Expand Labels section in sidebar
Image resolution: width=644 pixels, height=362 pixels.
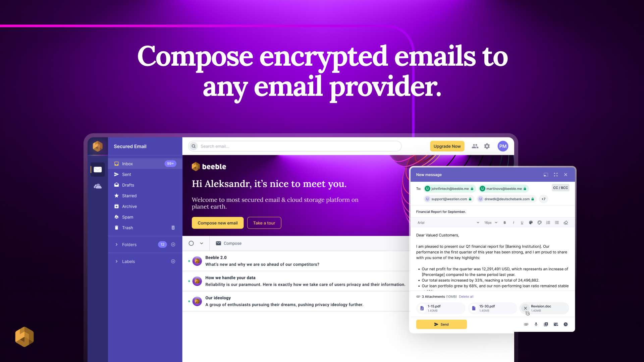tap(117, 262)
